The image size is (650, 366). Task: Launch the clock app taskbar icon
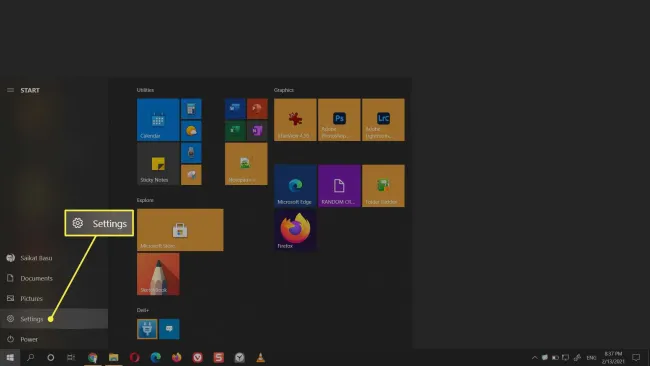point(240,357)
